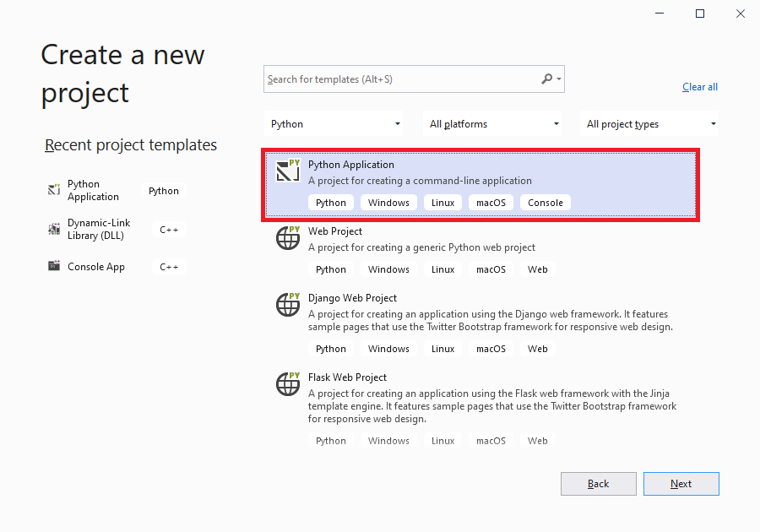Image resolution: width=760 pixels, height=532 pixels.
Task: Click the Clear all link
Action: pyautogui.click(x=699, y=87)
